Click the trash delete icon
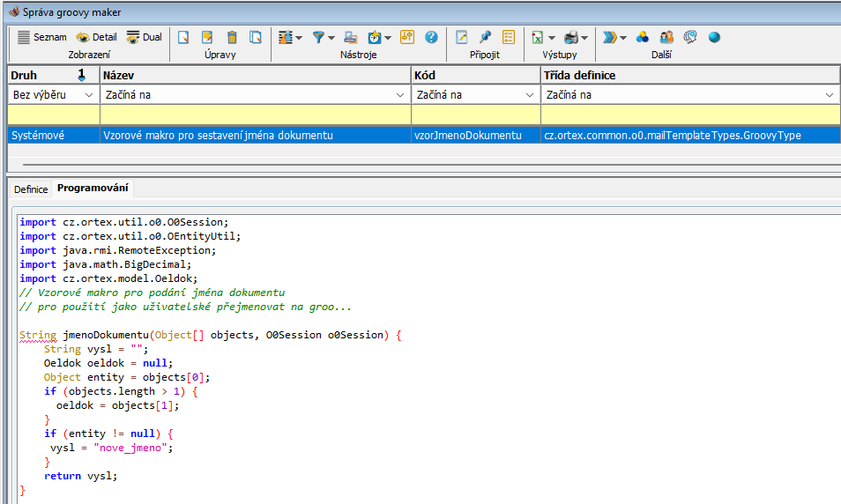Image resolution: width=841 pixels, height=504 pixels. pos(232,37)
